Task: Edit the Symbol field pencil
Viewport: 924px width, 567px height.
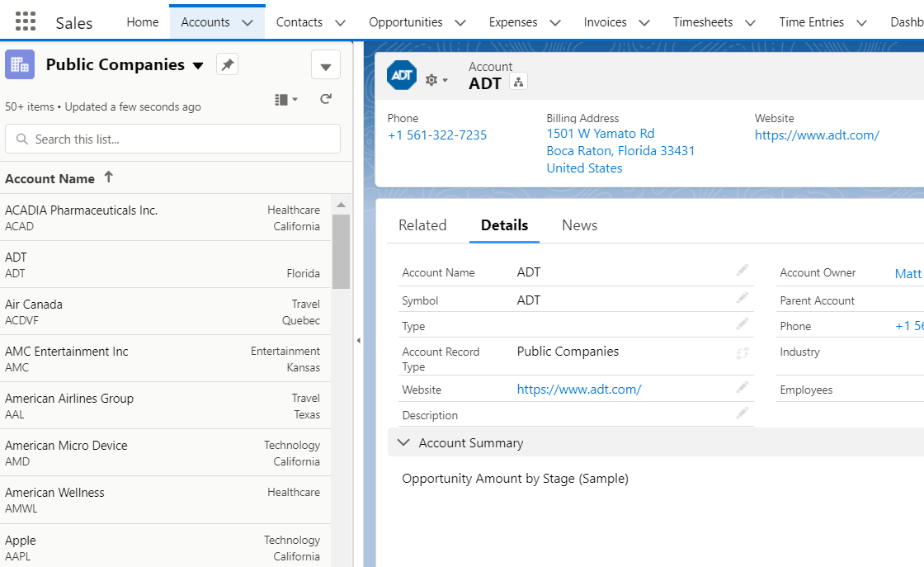Action: coord(742,298)
